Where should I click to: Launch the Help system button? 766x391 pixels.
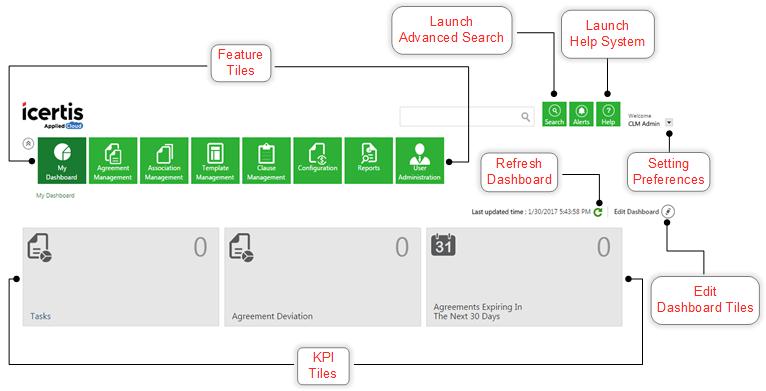608,114
